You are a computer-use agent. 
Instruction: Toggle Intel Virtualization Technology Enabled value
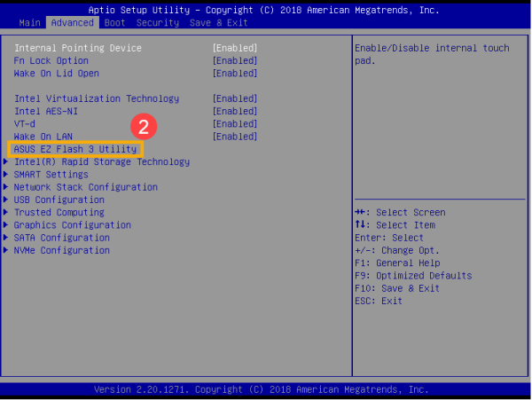tap(235, 98)
